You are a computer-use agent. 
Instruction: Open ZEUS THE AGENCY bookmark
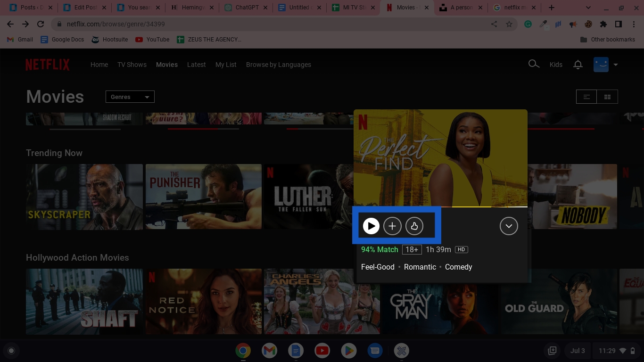click(209, 40)
